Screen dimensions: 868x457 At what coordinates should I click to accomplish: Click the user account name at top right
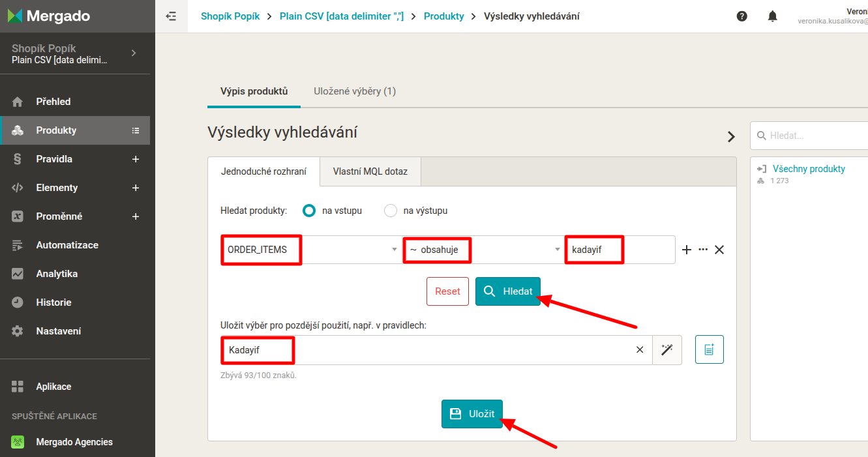[x=857, y=12]
